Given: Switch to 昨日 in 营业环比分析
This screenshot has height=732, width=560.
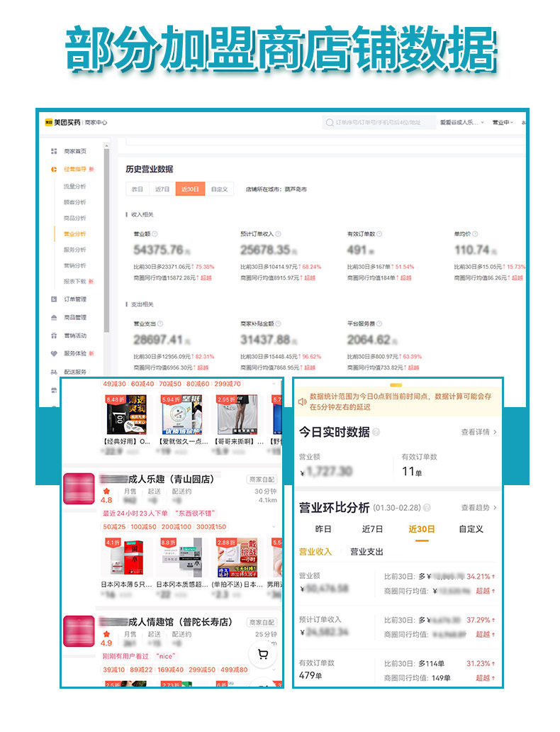Looking at the screenshot, I should pyautogui.click(x=323, y=529).
